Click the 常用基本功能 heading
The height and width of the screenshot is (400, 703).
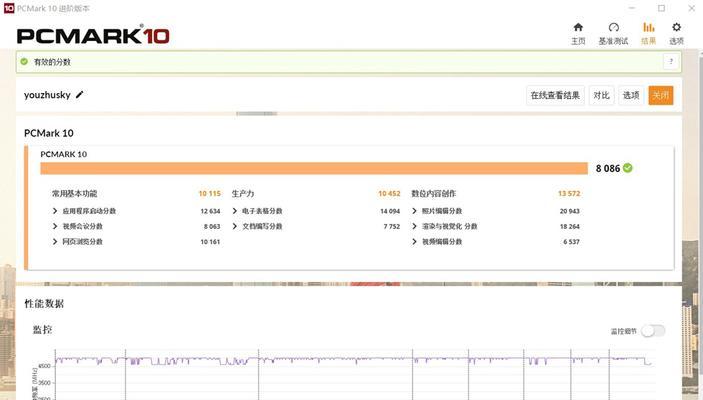click(x=74, y=193)
